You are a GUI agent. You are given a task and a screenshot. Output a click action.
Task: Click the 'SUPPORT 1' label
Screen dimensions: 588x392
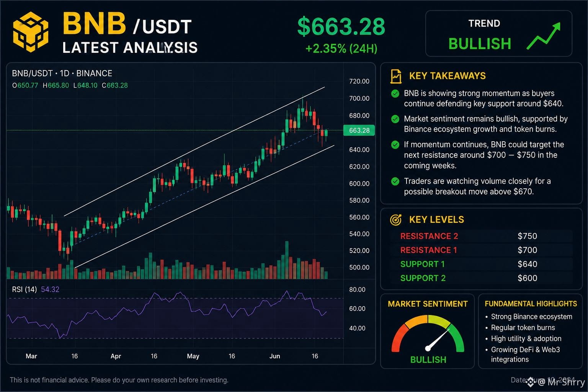tap(423, 264)
